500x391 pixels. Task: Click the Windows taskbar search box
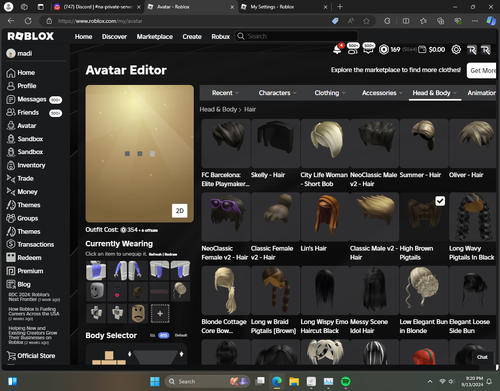pyautogui.click(x=208, y=381)
